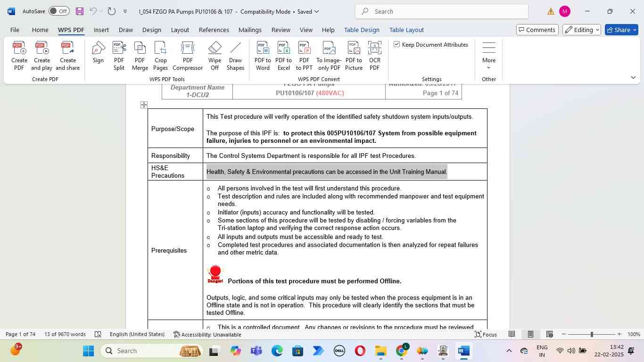Open the Sign tool

point(98,52)
